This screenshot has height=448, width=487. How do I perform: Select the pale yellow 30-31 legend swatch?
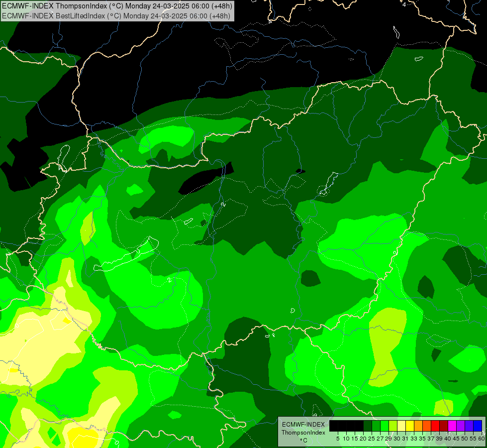click(x=401, y=426)
